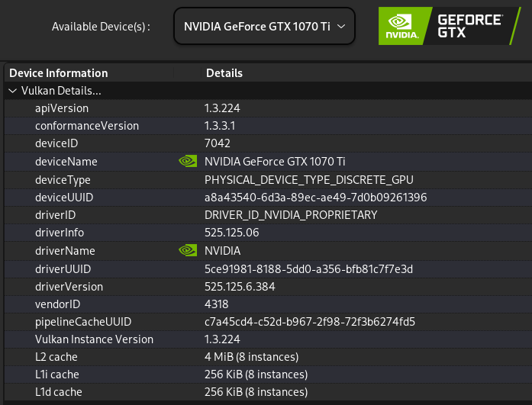
Task: Select the apiVersion value 1.3.224
Action: [x=222, y=108]
